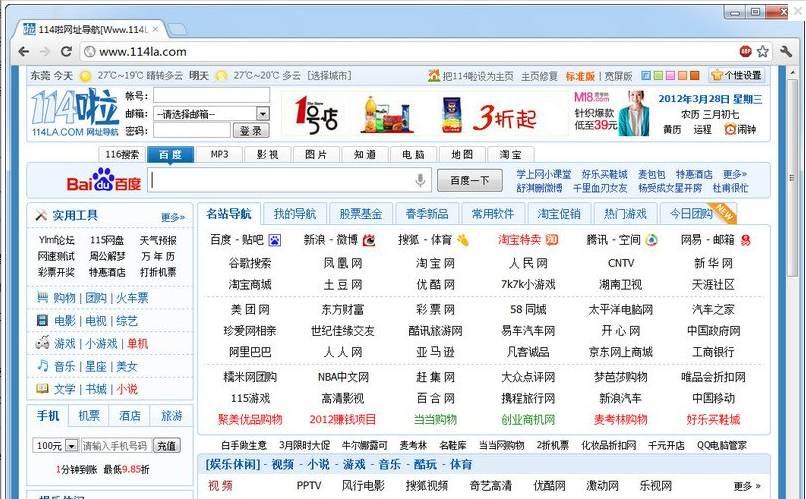
Task: Click the gamepad icon beside 游戏
Action: [x=42, y=342]
